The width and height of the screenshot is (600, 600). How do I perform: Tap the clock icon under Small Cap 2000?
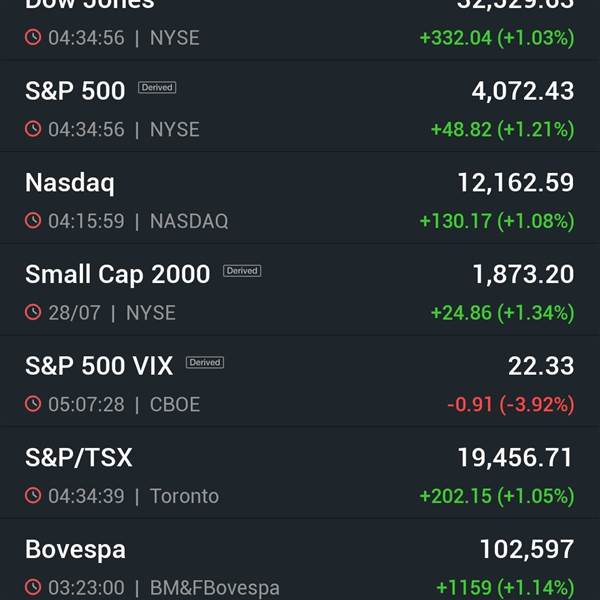pyautogui.click(x=33, y=313)
